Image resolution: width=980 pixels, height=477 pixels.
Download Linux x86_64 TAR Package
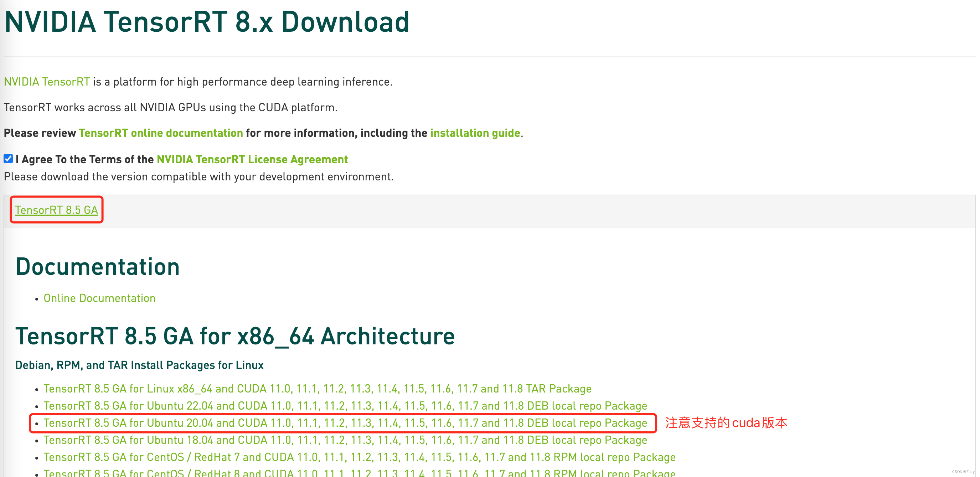coord(318,389)
